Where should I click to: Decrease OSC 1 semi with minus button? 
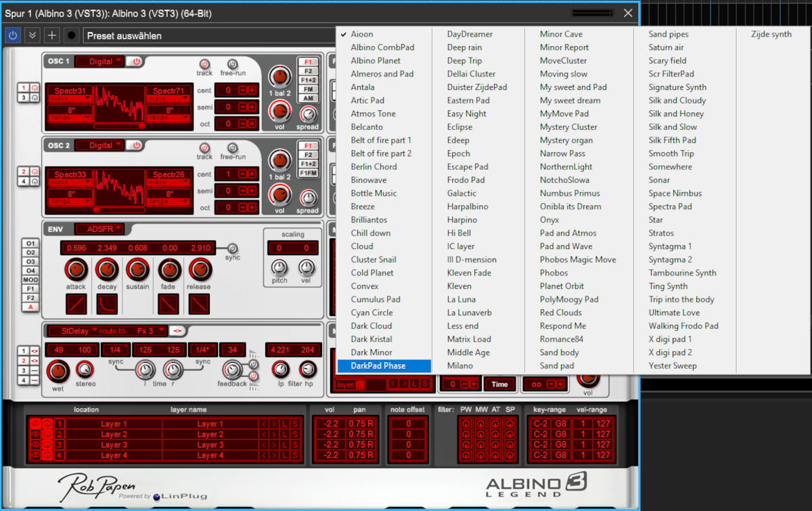(242, 107)
